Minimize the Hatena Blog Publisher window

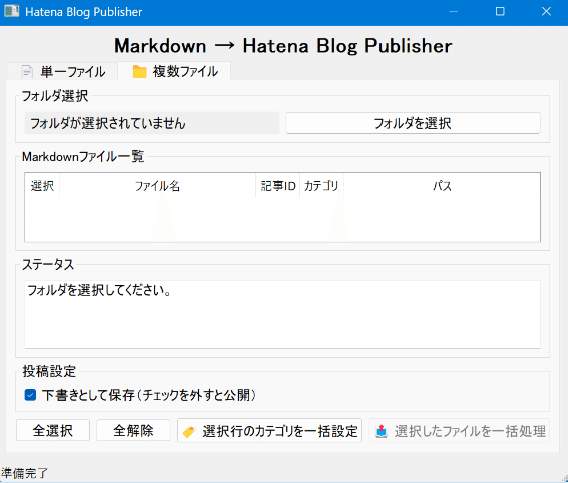(x=454, y=12)
